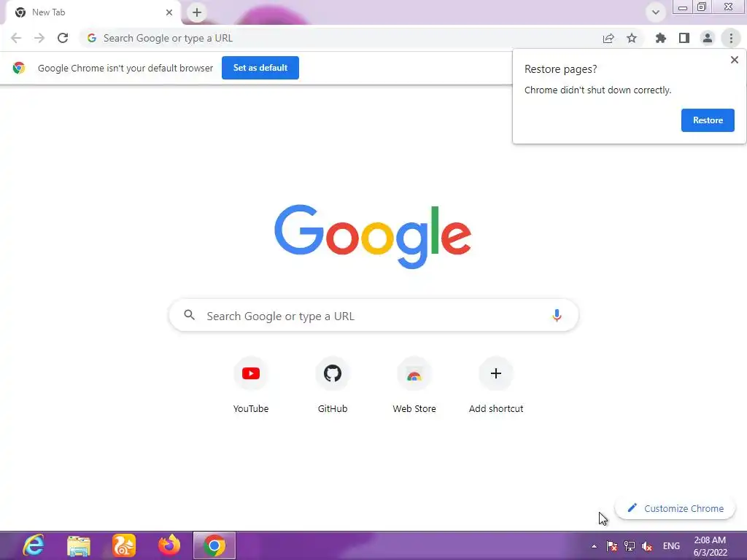Screen dimensions: 747x560
Task: Open File Explorer from the taskbar
Action: pyautogui.click(x=78, y=545)
